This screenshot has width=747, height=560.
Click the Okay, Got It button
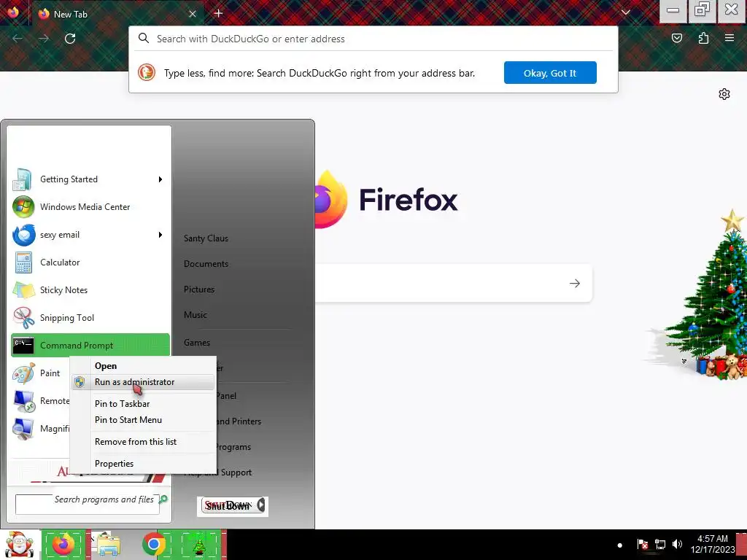pyautogui.click(x=550, y=73)
